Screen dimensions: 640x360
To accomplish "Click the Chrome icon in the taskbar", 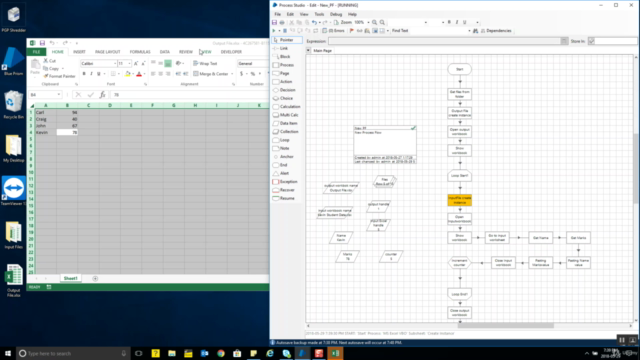I will (x=221, y=353).
